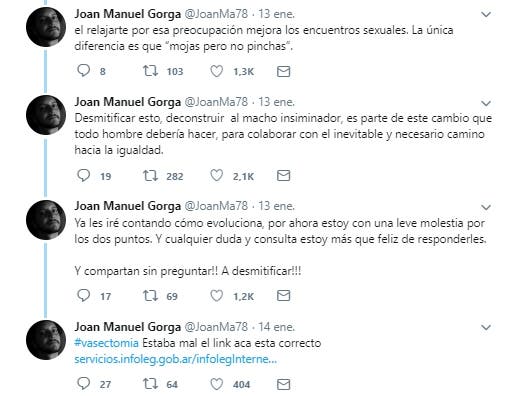Send the "Desmitificar esto" tweet by direct message

[x=284, y=175]
